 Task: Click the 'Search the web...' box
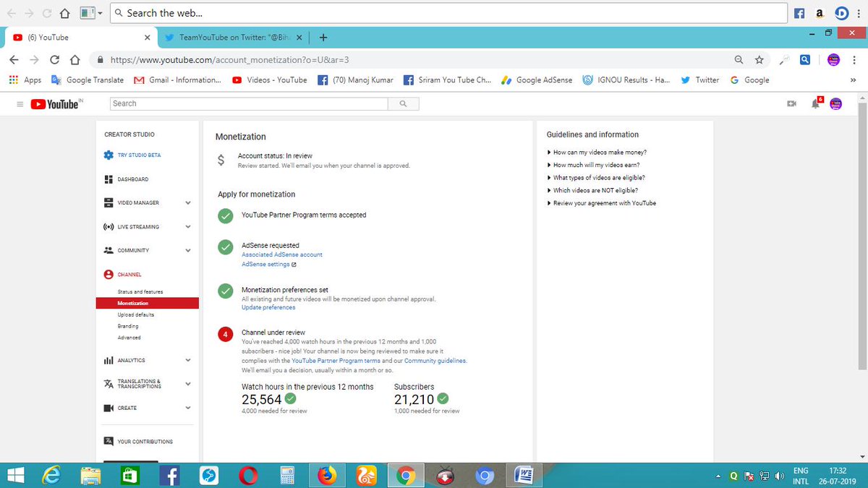tap(448, 13)
